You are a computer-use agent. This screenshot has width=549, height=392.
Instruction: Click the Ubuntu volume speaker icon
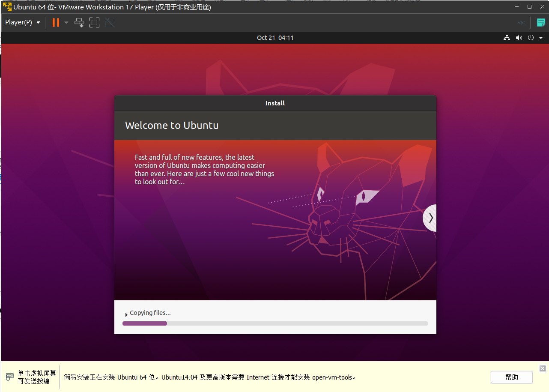pos(519,38)
